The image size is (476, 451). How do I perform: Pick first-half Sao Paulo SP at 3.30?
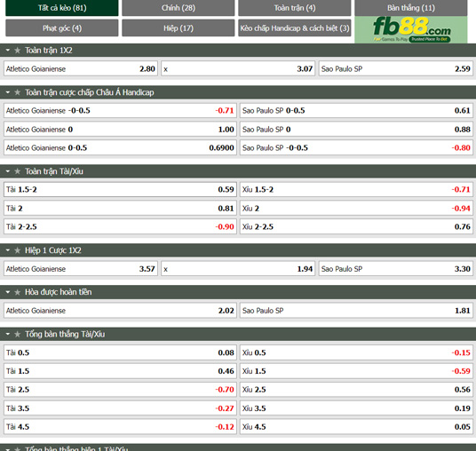396,269
